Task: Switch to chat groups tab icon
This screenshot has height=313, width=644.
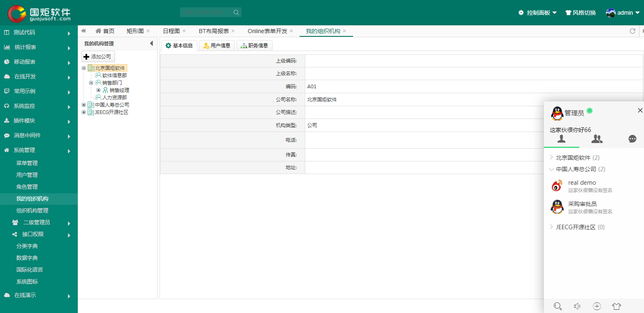Action: coord(597,139)
